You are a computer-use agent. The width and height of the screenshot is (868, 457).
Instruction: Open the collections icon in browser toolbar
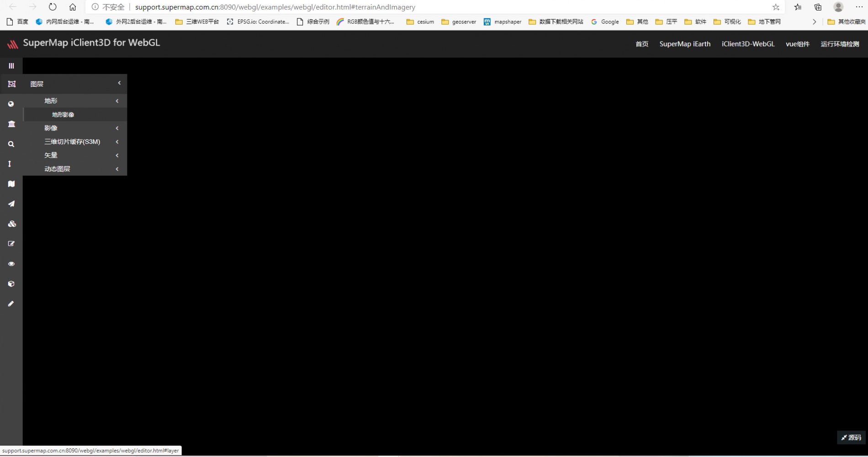click(x=818, y=7)
